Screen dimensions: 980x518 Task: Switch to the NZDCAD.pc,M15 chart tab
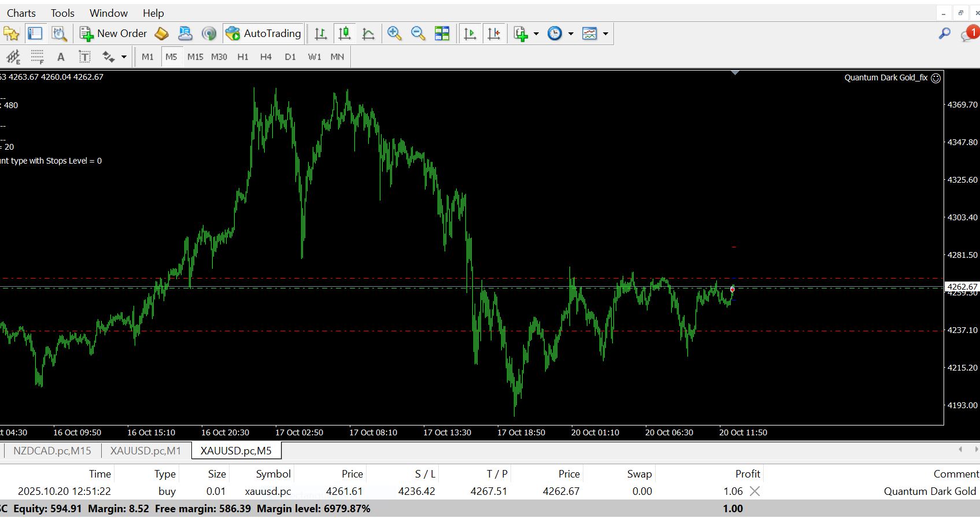[x=52, y=451]
